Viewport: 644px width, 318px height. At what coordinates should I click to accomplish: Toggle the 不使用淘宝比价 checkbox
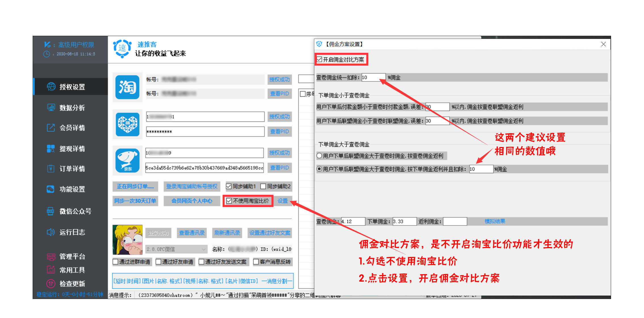(x=229, y=201)
